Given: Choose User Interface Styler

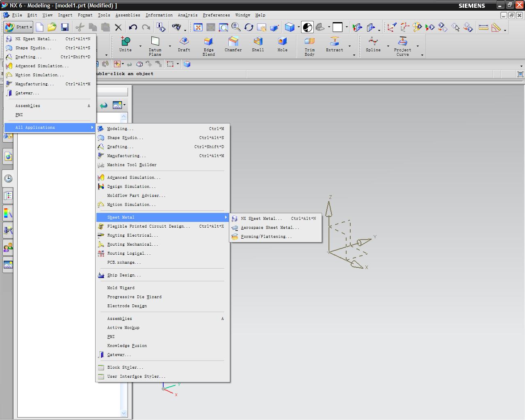Looking at the screenshot, I should click(163, 377).
